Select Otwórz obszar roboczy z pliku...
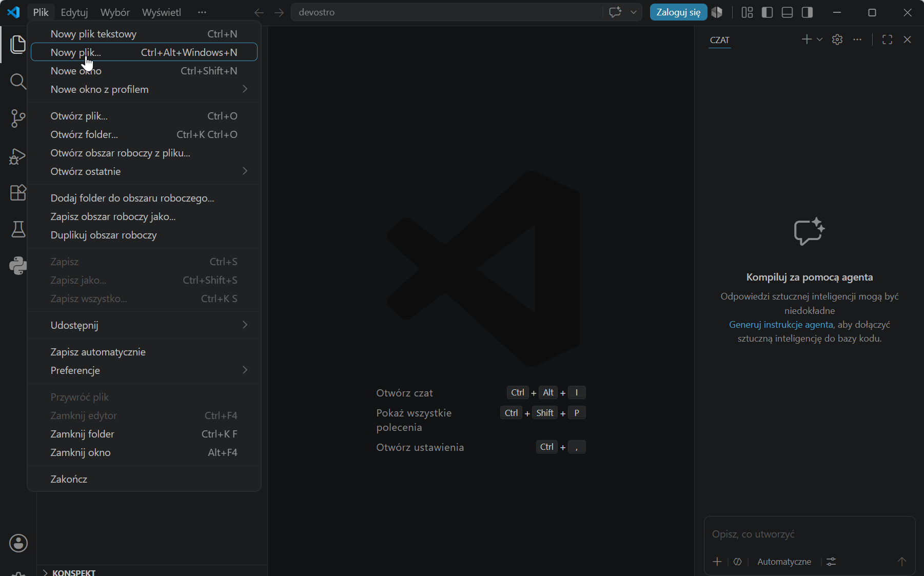This screenshot has width=924, height=576. (144, 153)
